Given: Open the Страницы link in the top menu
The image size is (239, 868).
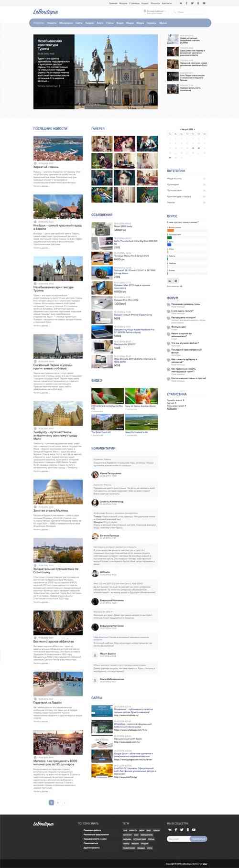Looking at the screenshot, I should pos(134,3).
